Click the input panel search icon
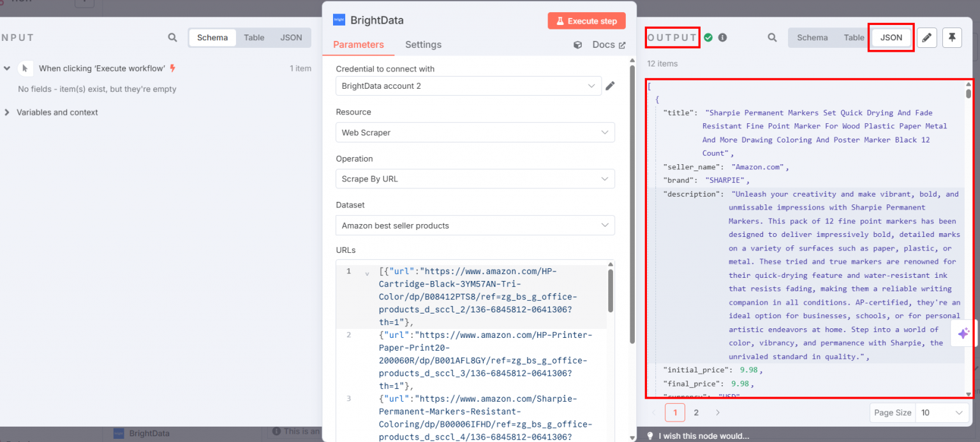This screenshot has height=442, width=980. coord(172,38)
